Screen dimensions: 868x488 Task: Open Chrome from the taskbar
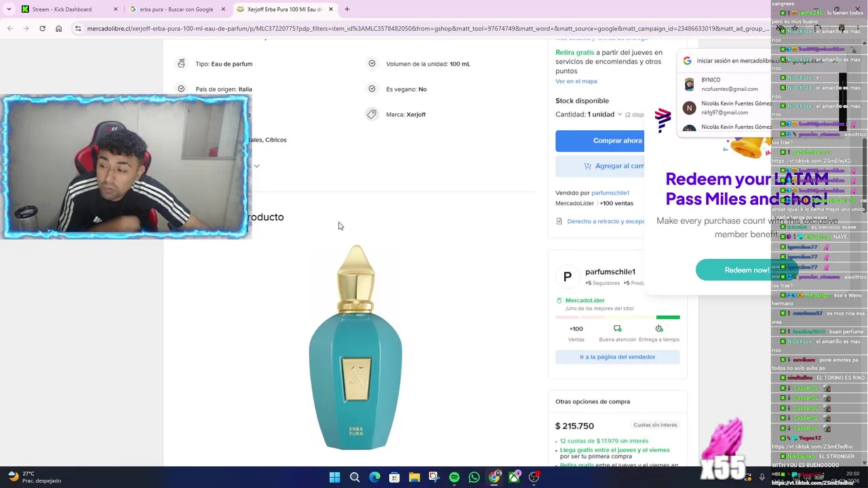pyautogui.click(x=494, y=477)
